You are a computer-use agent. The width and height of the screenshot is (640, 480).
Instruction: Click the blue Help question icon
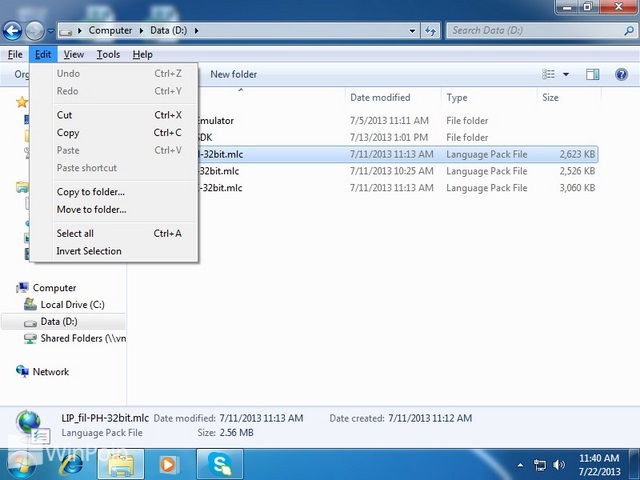point(621,74)
